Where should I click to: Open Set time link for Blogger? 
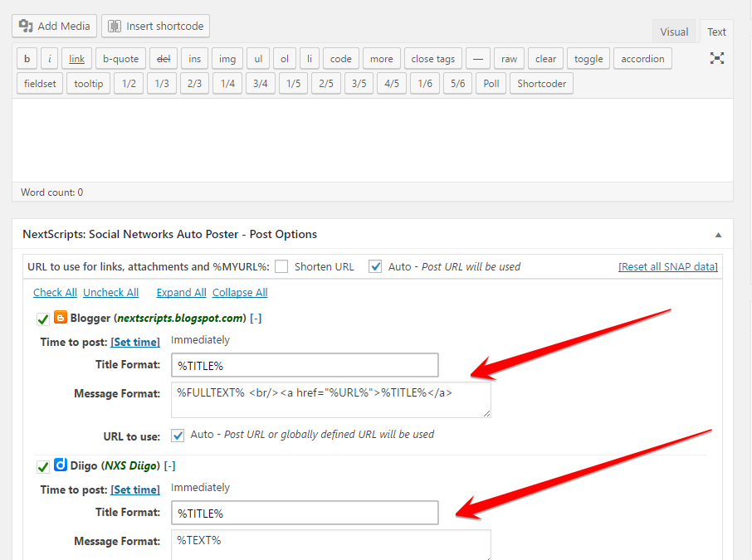point(135,342)
